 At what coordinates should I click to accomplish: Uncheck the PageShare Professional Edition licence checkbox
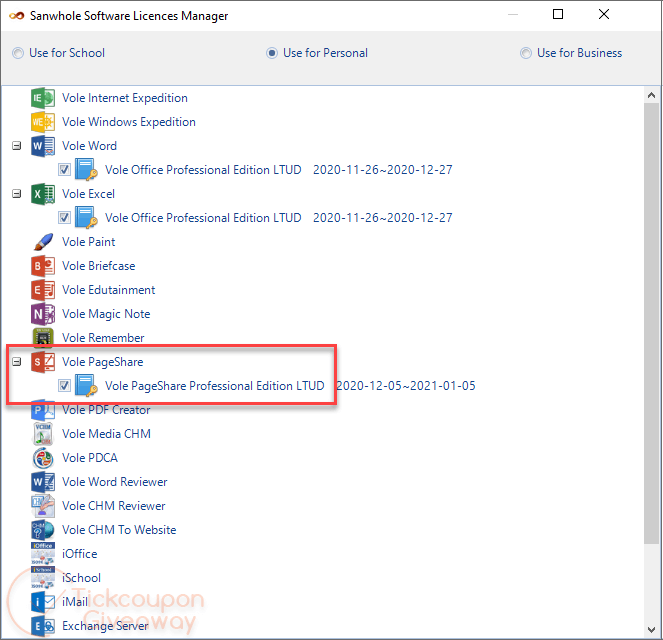point(64,386)
